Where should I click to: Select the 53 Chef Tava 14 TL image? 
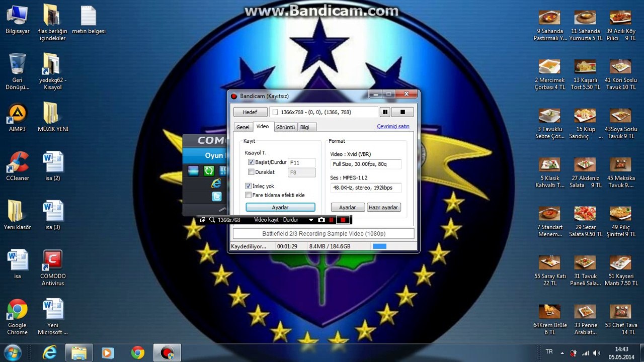tap(621, 320)
